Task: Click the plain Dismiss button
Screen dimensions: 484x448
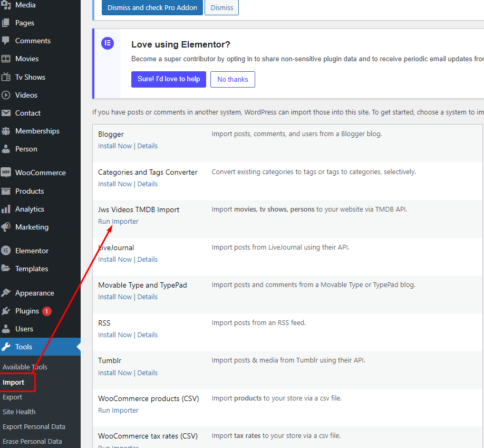Action: click(x=221, y=7)
